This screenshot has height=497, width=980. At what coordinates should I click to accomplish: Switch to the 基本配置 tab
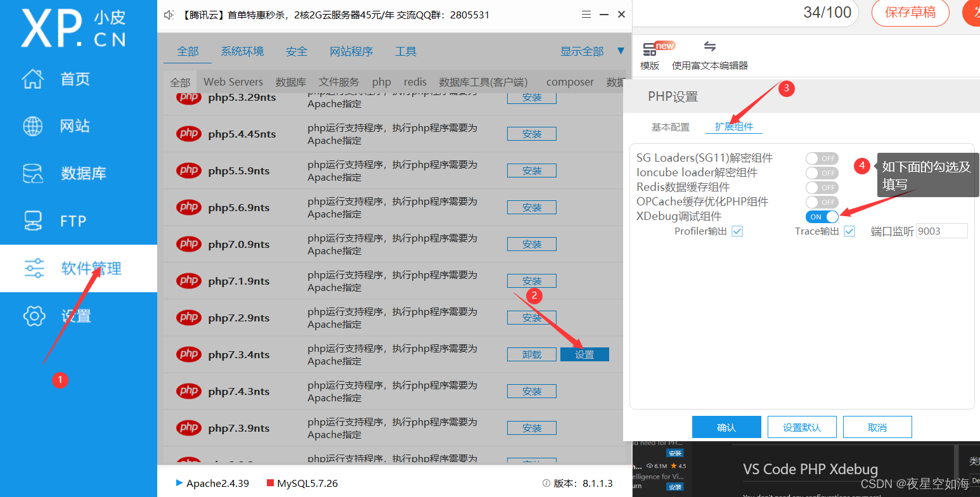[670, 126]
